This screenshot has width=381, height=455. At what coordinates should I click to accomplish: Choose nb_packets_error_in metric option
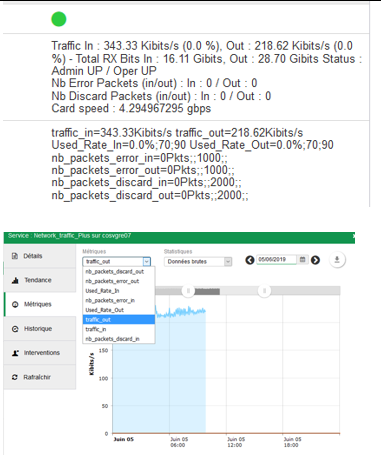click(x=119, y=300)
